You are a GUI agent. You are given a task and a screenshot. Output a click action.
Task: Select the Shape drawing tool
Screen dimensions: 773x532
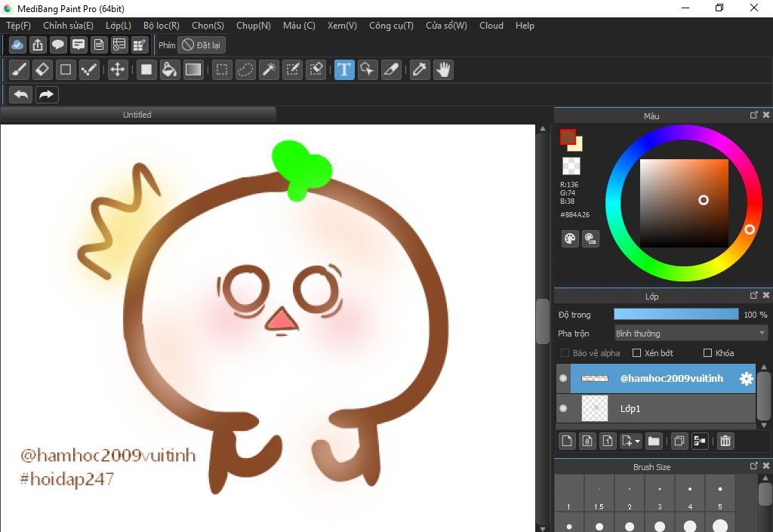tap(66, 70)
